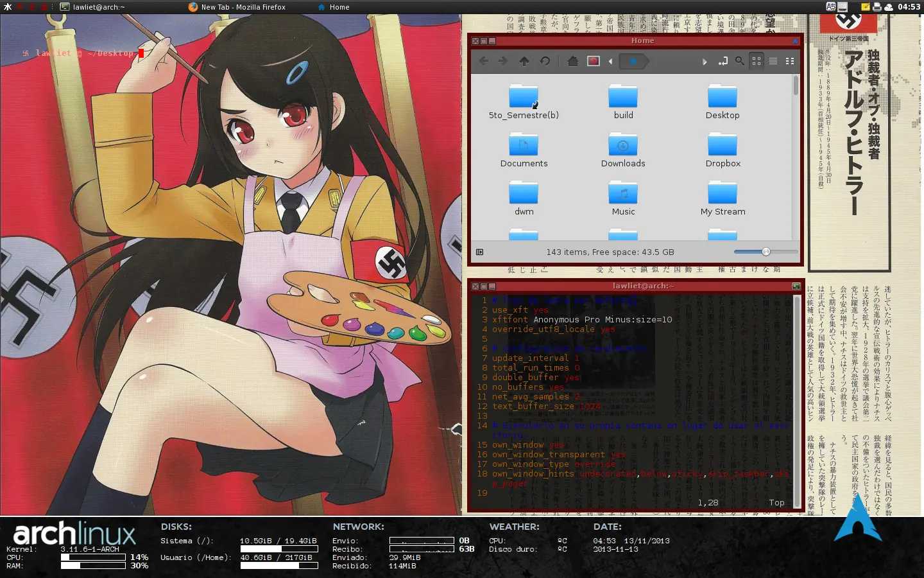The image size is (924, 578).
Task: Open the cloud tray icon
Action: (x=889, y=7)
